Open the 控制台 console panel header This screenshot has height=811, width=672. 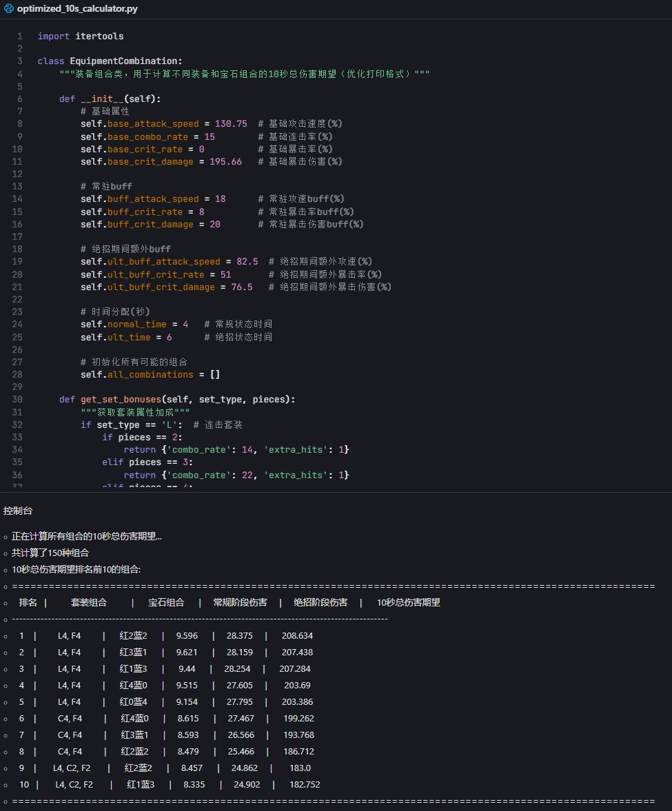(x=18, y=511)
